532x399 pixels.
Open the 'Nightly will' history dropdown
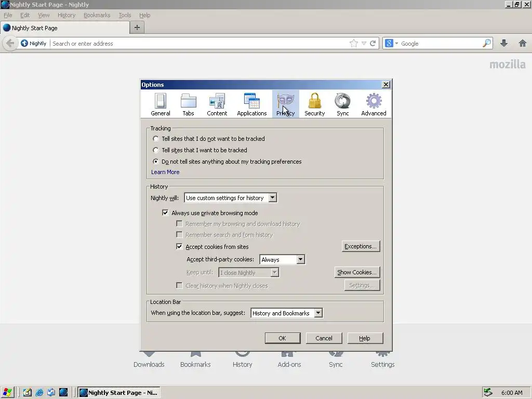231,198
